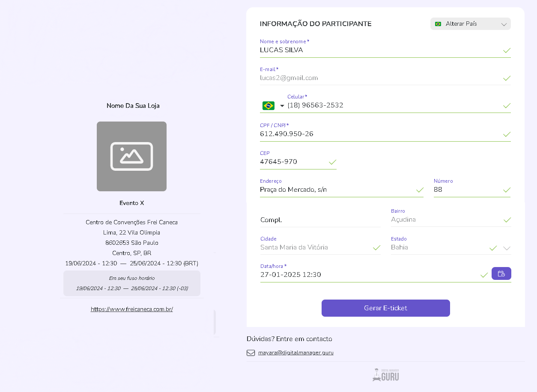Click the Compl. address field
The width and height of the screenshot is (537, 392).
[x=319, y=220]
